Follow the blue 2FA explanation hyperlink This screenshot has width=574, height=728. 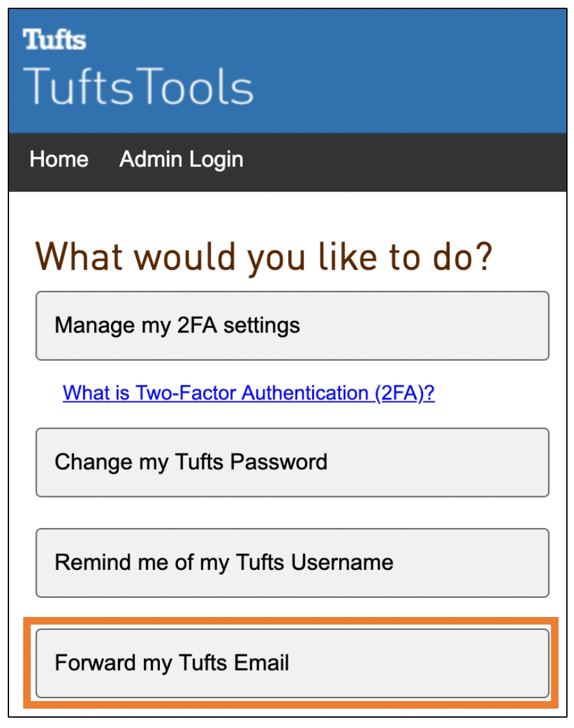248,393
